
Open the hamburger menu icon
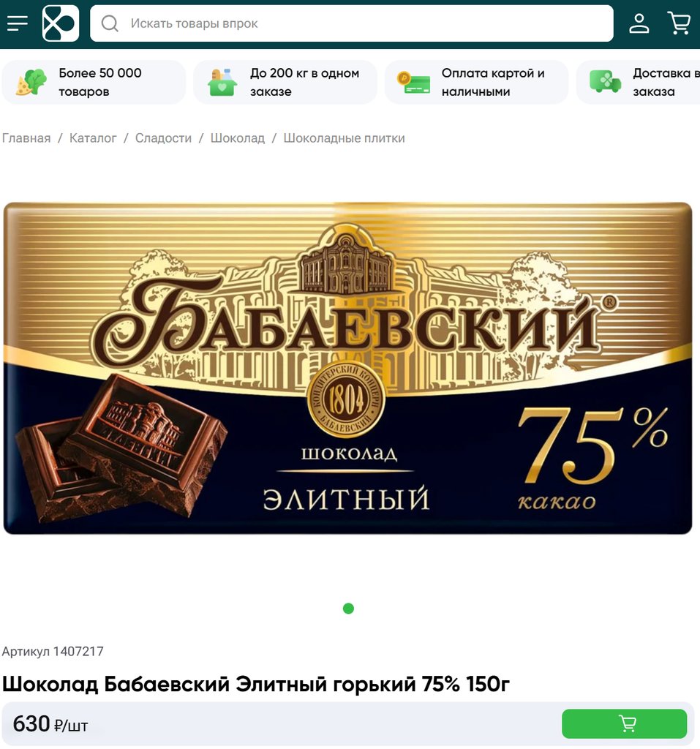coord(18,23)
